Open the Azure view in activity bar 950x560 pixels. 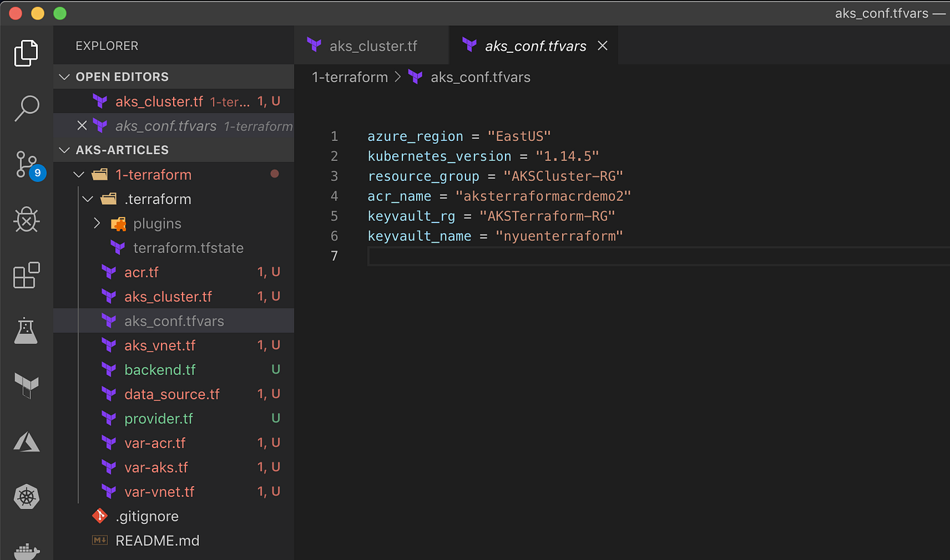click(26, 442)
